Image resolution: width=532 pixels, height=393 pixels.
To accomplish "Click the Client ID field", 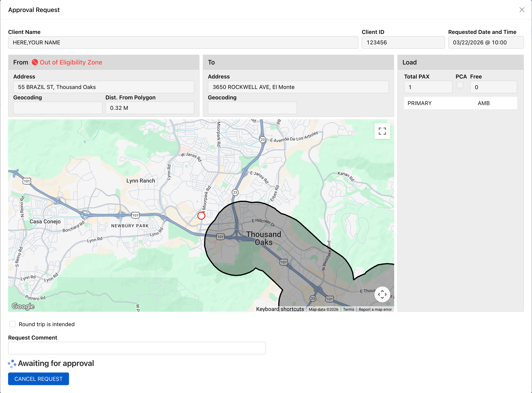I will 403,42.
